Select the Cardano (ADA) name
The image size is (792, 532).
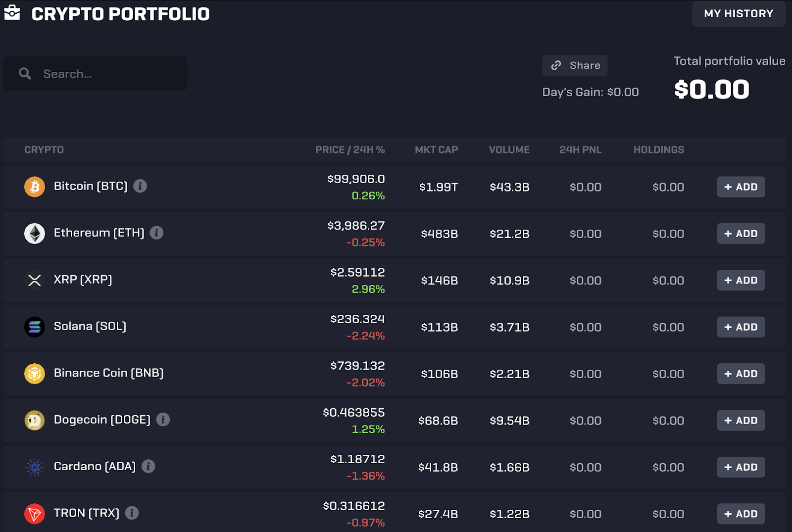click(x=95, y=466)
